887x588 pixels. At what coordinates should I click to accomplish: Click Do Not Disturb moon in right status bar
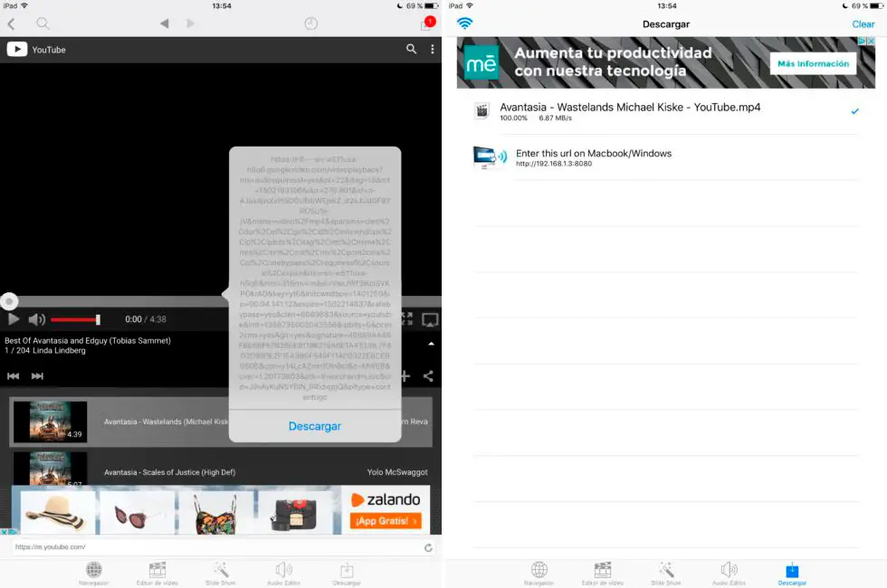pyautogui.click(x=845, y=5)
